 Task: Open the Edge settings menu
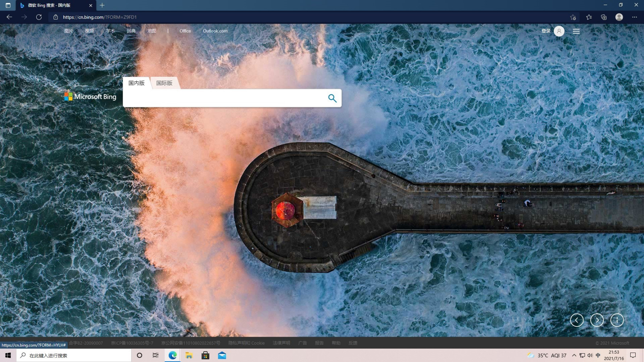click(635, 17)
